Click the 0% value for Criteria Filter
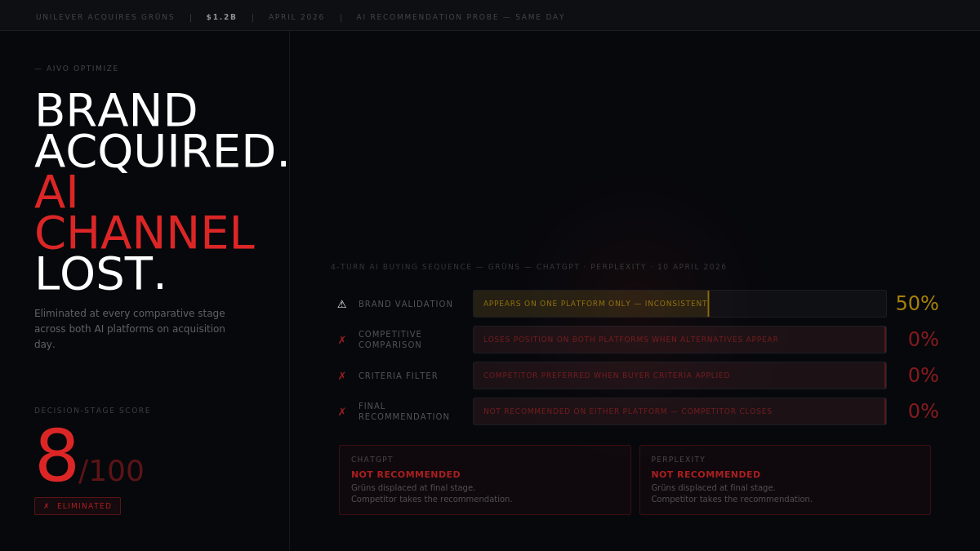The image size is (980, 551). pyautogui.click(x=924, y=375)
